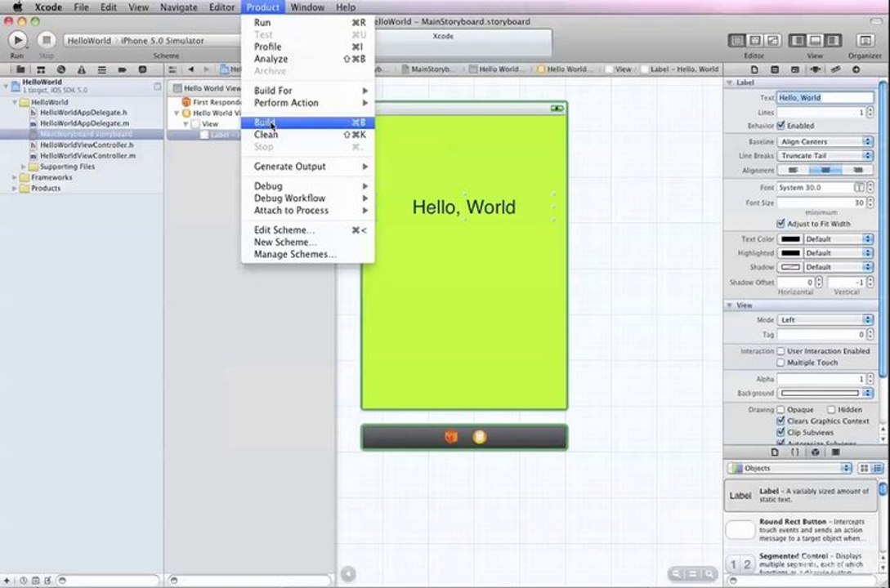
Task: Expand the Products folder
Action: 15,189
